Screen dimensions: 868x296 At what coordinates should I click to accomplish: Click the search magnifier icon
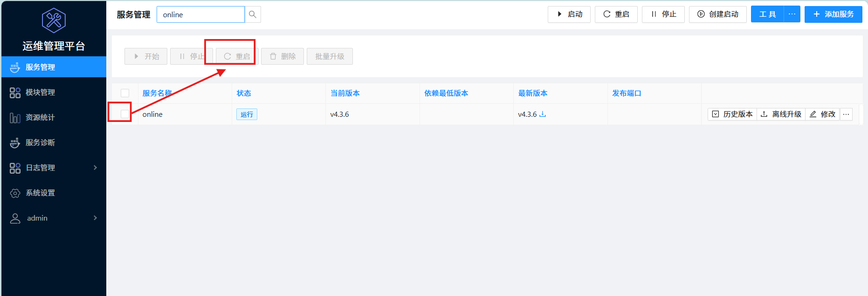[253, 14]
